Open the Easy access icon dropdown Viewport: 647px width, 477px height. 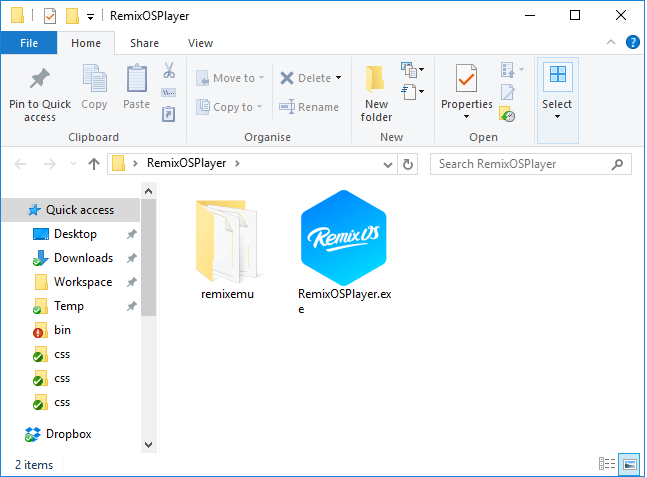[x=412, y=92]
